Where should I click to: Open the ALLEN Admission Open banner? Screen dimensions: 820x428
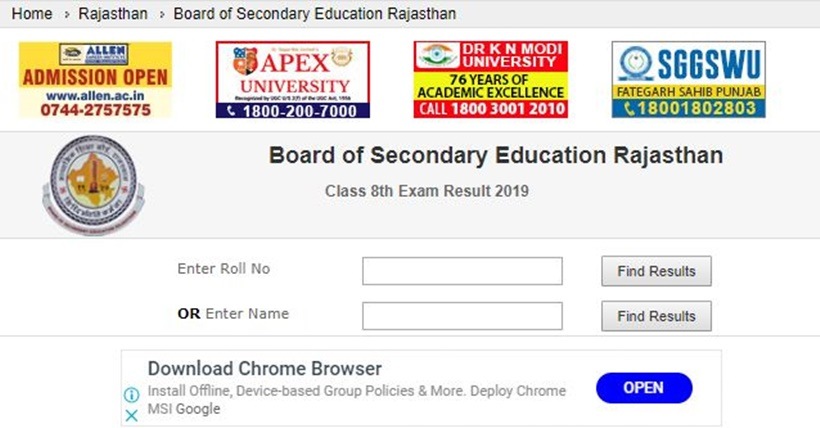(95, 80)
